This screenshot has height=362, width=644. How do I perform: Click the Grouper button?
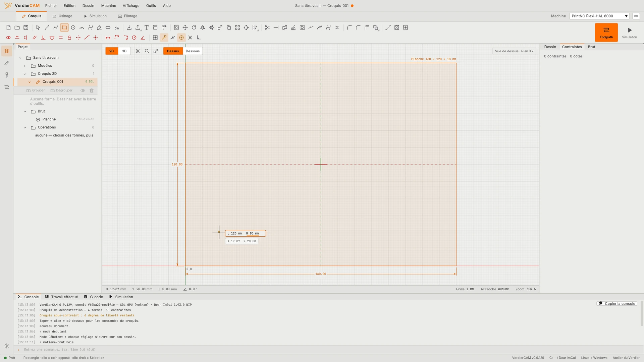(x=36, y=90)
